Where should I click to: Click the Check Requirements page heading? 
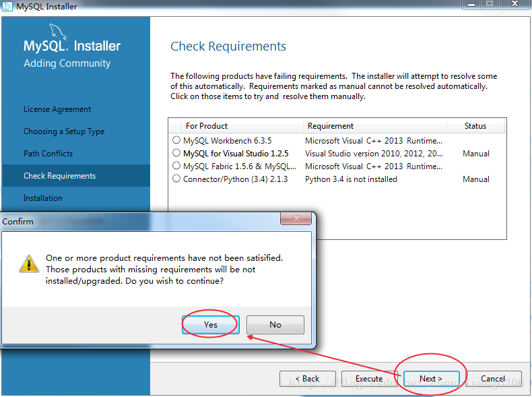point(228,47)
